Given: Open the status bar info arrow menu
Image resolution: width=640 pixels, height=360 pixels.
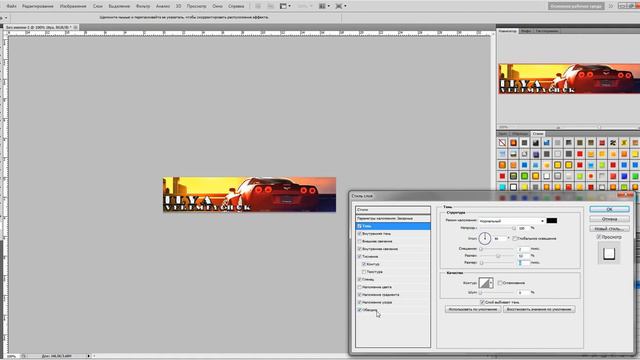Looking at the screenshot, I should pos(89,356).
